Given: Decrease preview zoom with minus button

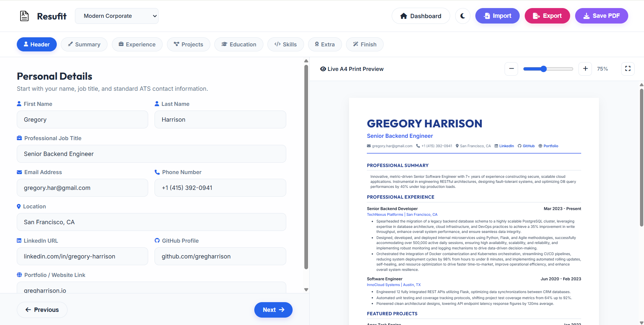Looking at the screenshot, I should [511, 69].
